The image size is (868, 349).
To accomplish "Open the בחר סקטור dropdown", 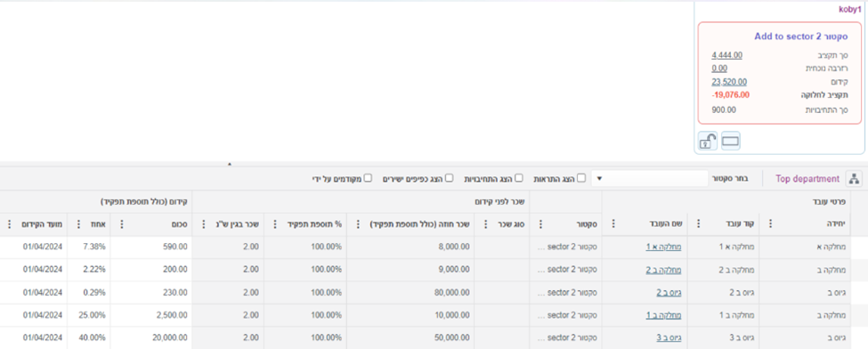I will pos(650,178).
